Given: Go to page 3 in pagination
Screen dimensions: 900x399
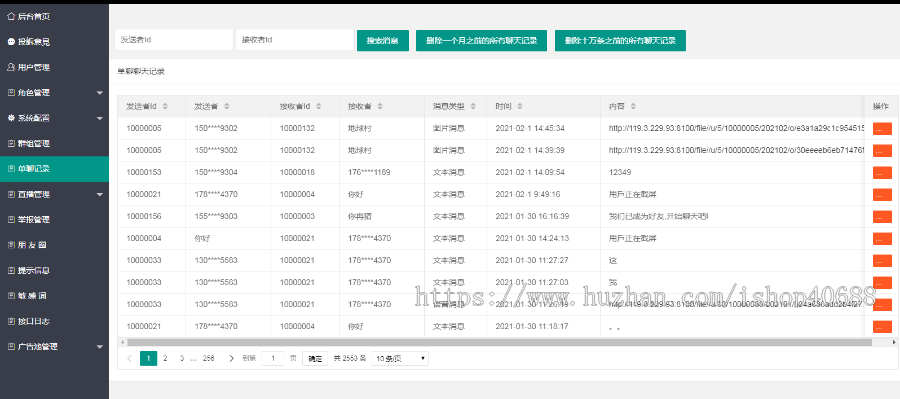Looking at the screenshot, I should point(181,358).
